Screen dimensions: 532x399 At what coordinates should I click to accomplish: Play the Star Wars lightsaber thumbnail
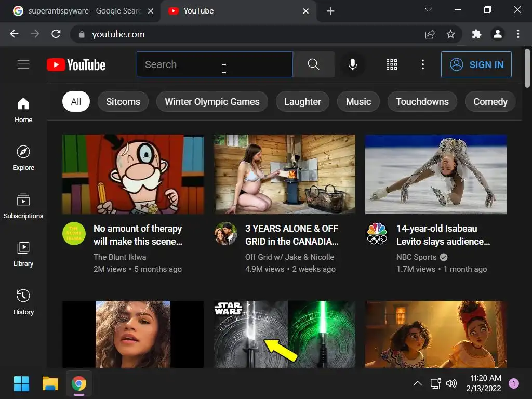tap(285, 334)
